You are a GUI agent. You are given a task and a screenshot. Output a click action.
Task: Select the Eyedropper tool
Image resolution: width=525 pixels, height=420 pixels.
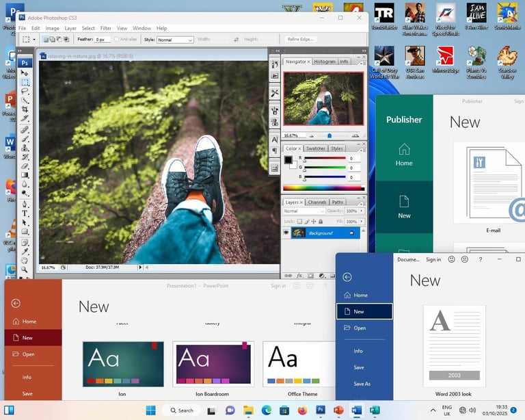point(25,252)
